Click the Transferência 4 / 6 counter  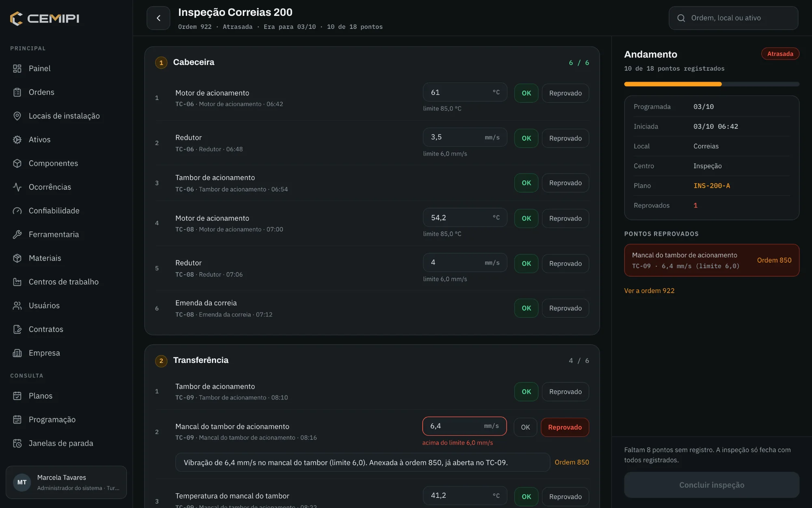point(579,361)
